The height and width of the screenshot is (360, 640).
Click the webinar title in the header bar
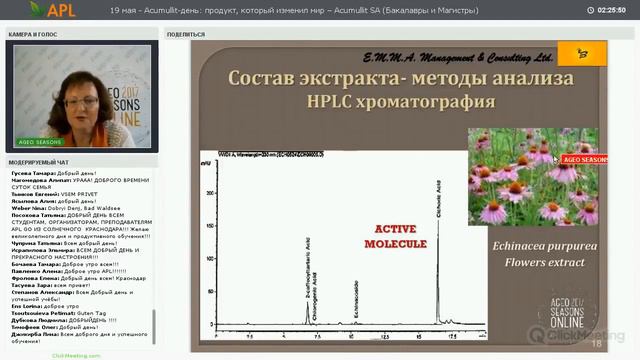(x=294, y=10)
